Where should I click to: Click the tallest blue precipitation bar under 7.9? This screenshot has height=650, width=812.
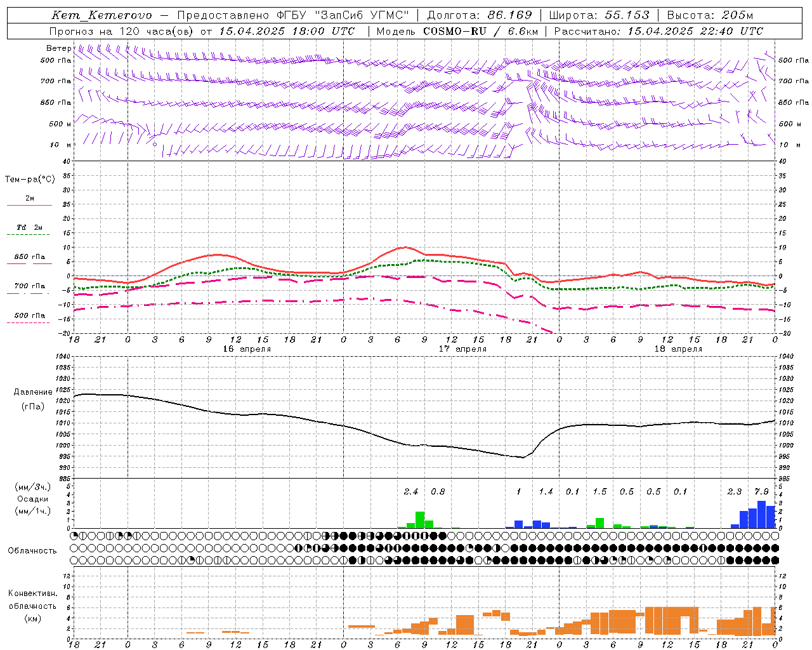click(762, 515)
